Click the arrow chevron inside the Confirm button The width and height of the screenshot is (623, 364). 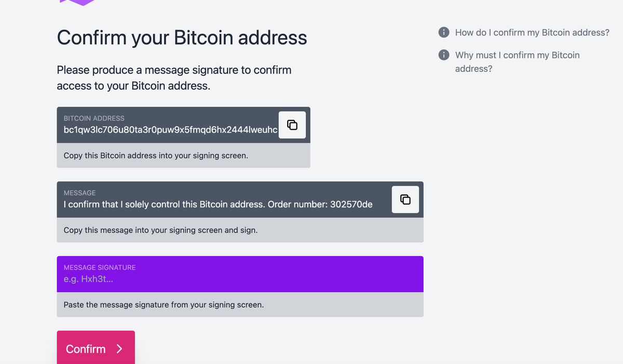point(119,349)
